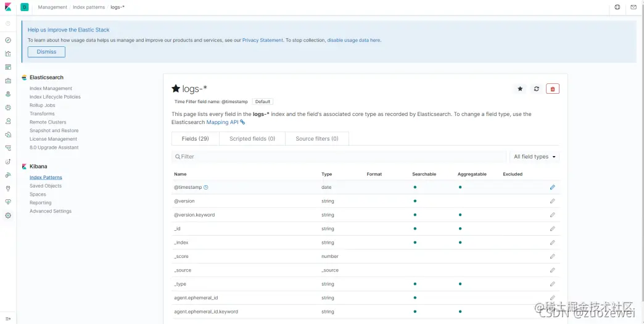Edit the _score field pencil icon
The width and height of the screenshot is (644, 324).
(x=553, y=256)
